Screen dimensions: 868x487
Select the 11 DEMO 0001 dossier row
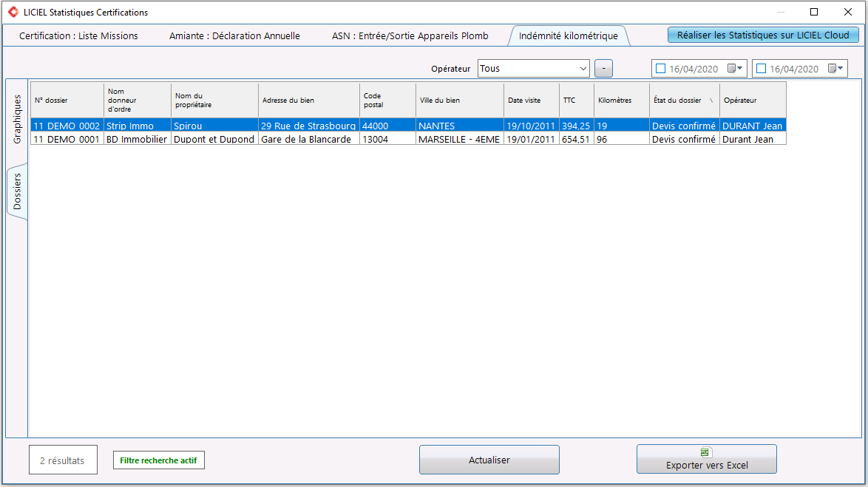click(x=409, y=139)
